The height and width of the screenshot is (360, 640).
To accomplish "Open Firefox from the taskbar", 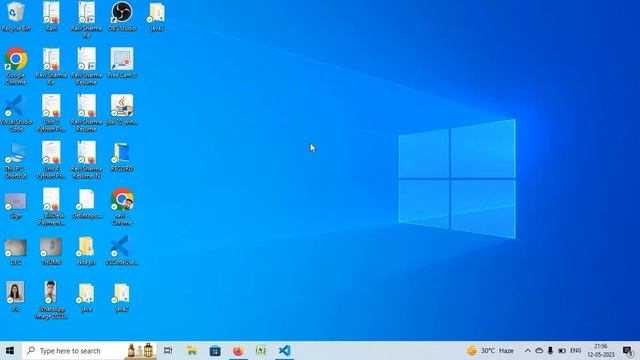I will coord(238,351).
